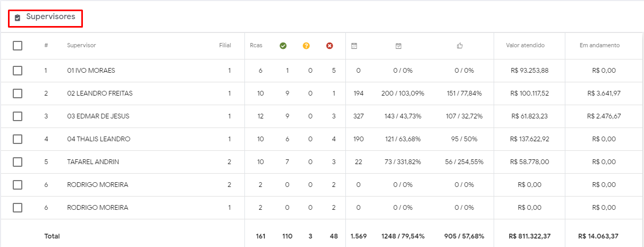Click the Valor atendido column header
The height and width of the screenshot is (247, 644).
[525, 46]
